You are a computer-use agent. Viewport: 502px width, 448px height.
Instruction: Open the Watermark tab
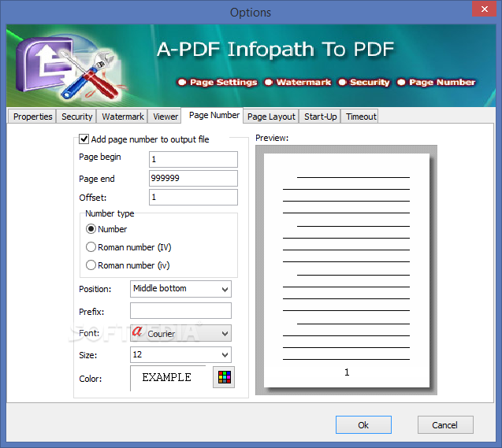coord(123,117)
